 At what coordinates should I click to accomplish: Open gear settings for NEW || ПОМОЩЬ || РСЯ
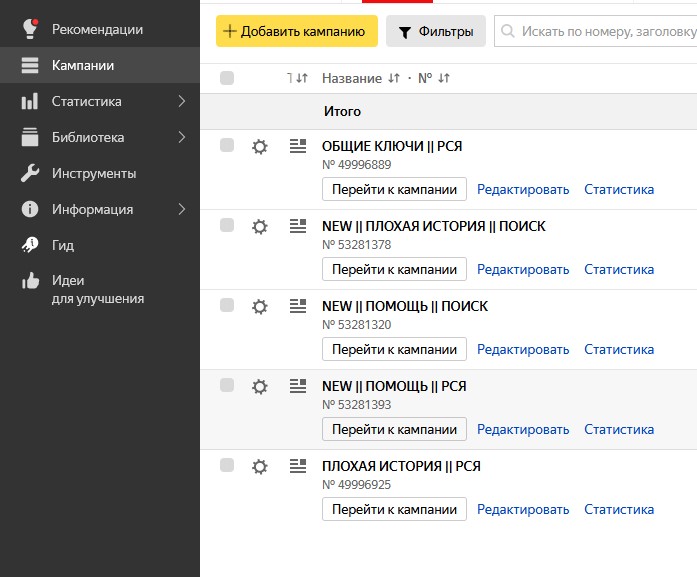(260, 387)
